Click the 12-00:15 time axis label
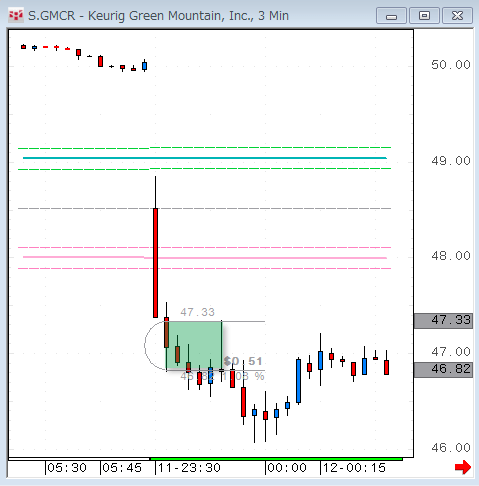 354,468
